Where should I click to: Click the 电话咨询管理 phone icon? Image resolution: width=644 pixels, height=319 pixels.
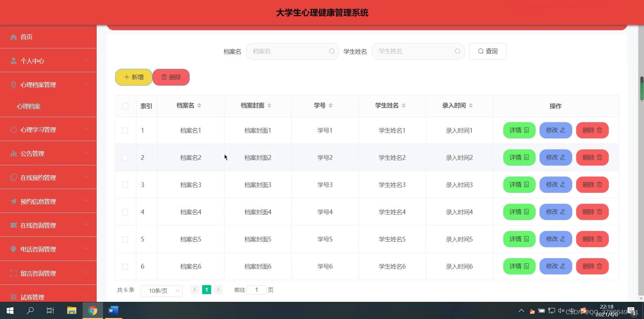coord(13,249)
